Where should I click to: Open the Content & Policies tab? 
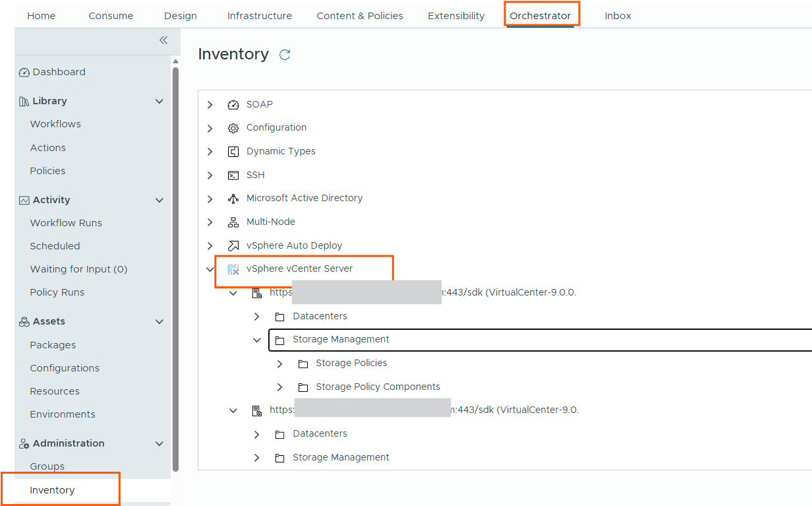[360, 16]
